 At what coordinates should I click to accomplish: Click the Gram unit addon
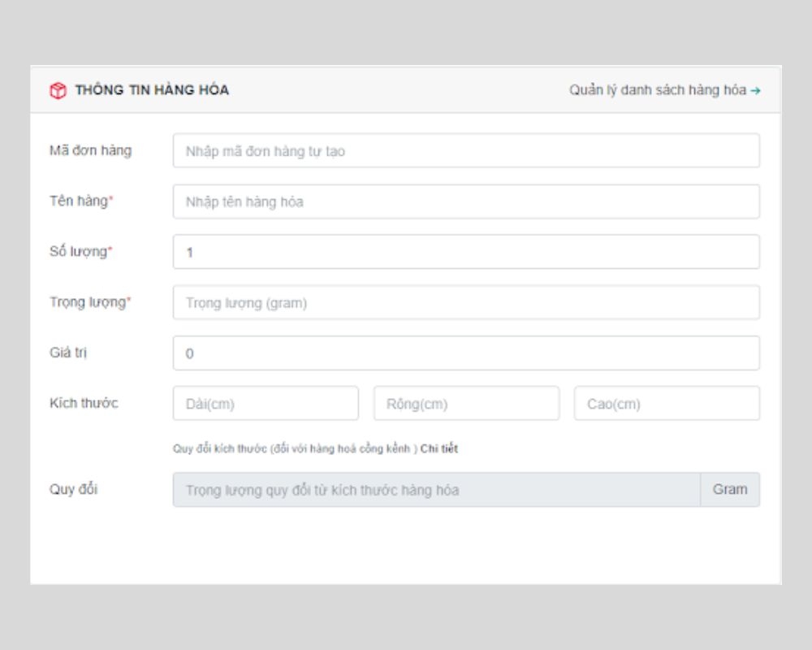(730, 490)
